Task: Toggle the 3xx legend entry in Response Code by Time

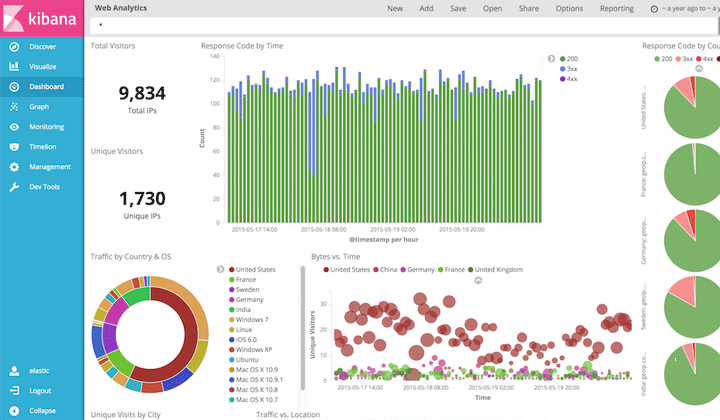Action: (x=568, y=69)
